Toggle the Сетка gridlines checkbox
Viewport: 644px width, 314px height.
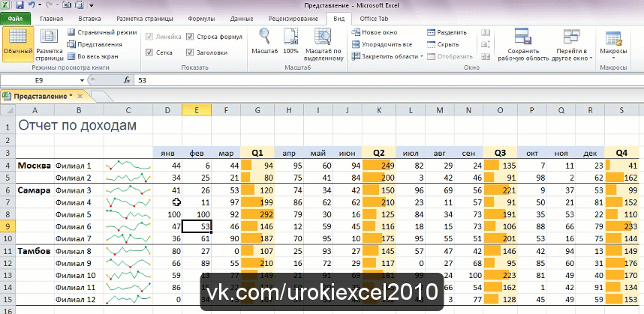coord(150,52)
